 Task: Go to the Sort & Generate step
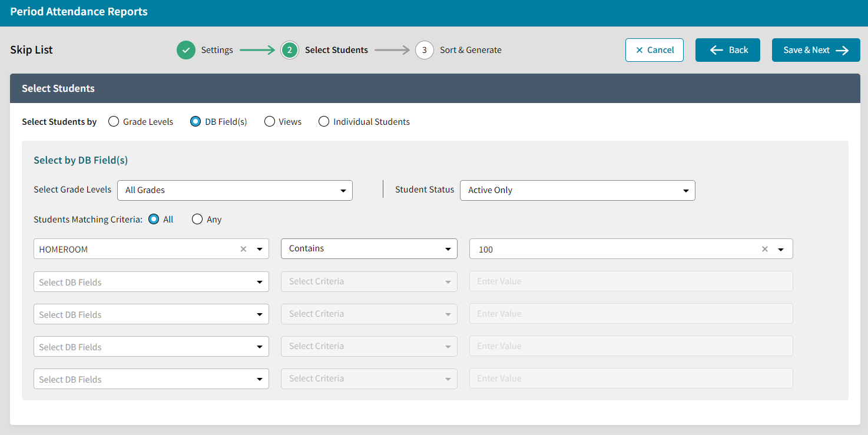click(471, 50)
